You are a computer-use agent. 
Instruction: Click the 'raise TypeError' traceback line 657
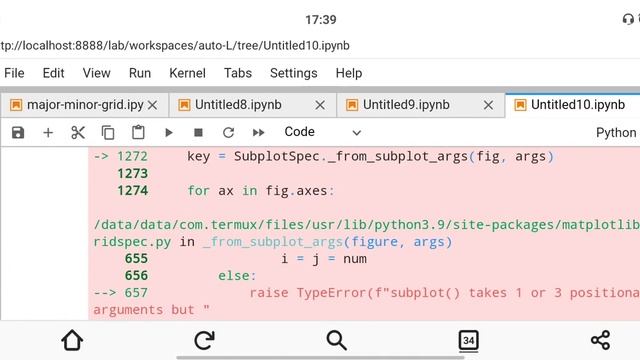[x=366, y=293]
